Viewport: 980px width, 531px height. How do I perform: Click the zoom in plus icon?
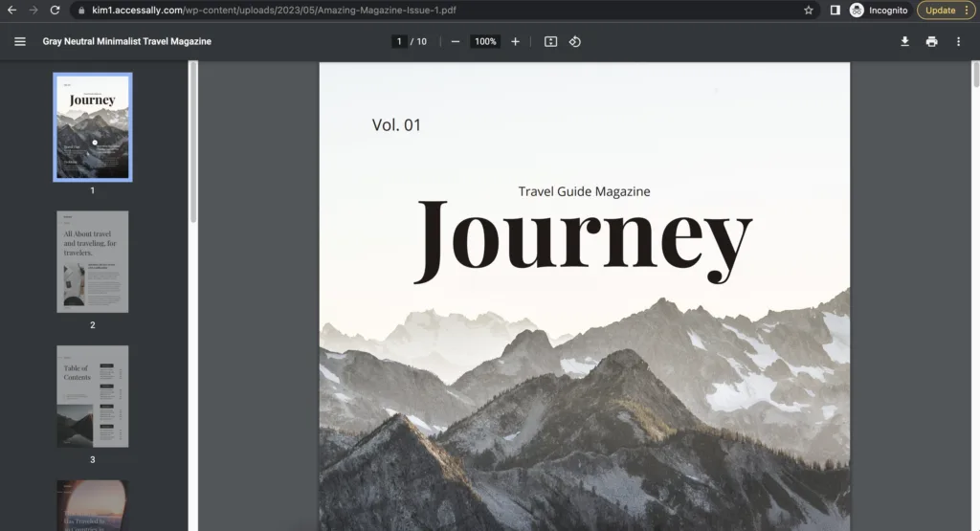515,42
